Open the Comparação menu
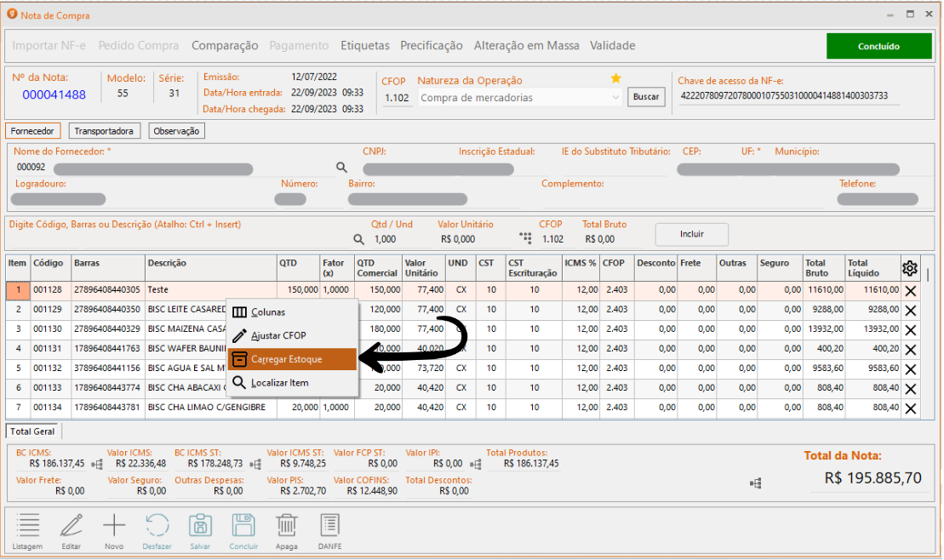 click(225, 46)
